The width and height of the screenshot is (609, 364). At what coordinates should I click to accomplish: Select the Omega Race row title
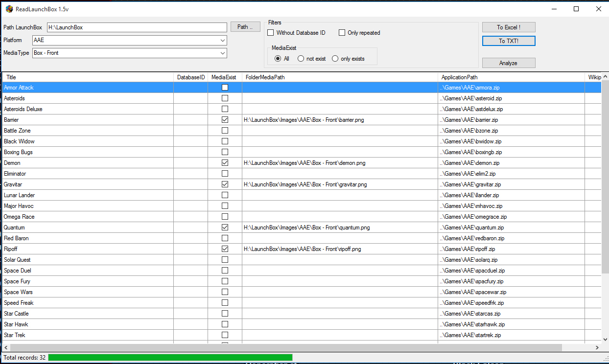pyautogui.click(x=19, y=217)
